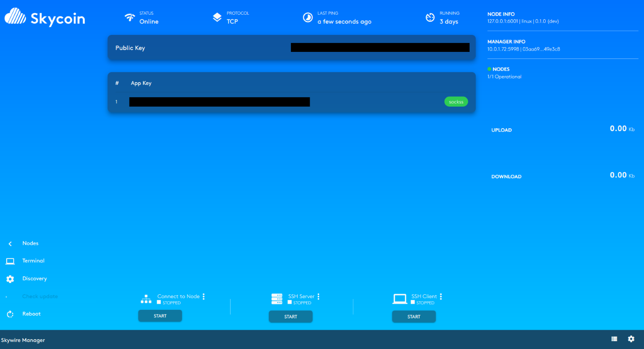Click the UPLOAD label
The height and width of the screenshot is (349, 644).
click(502, 130)
